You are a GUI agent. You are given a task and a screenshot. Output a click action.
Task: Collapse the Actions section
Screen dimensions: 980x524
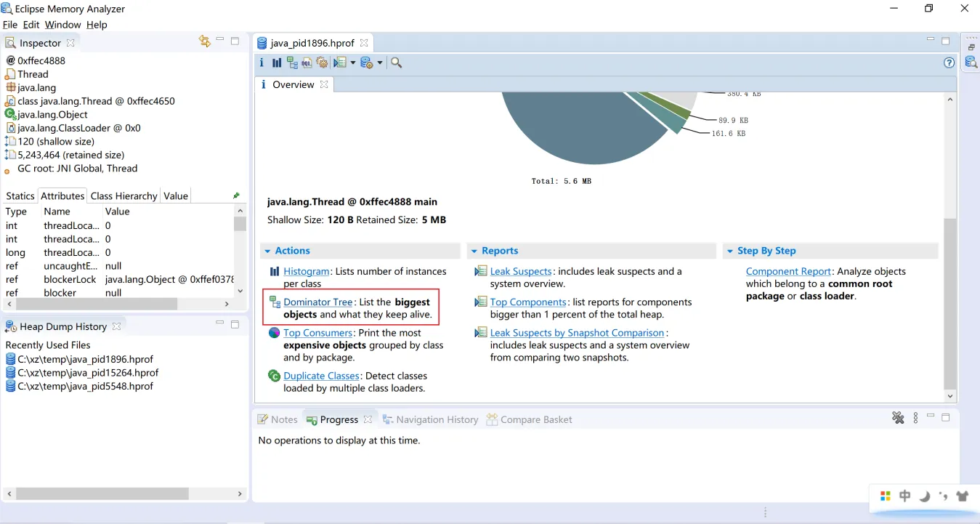[267, 251]
